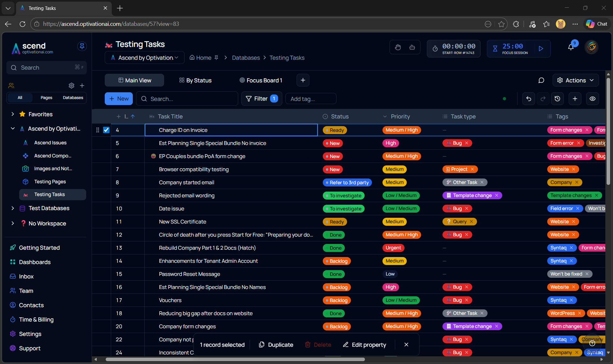Expand the Favorites section

click(13, 114)
